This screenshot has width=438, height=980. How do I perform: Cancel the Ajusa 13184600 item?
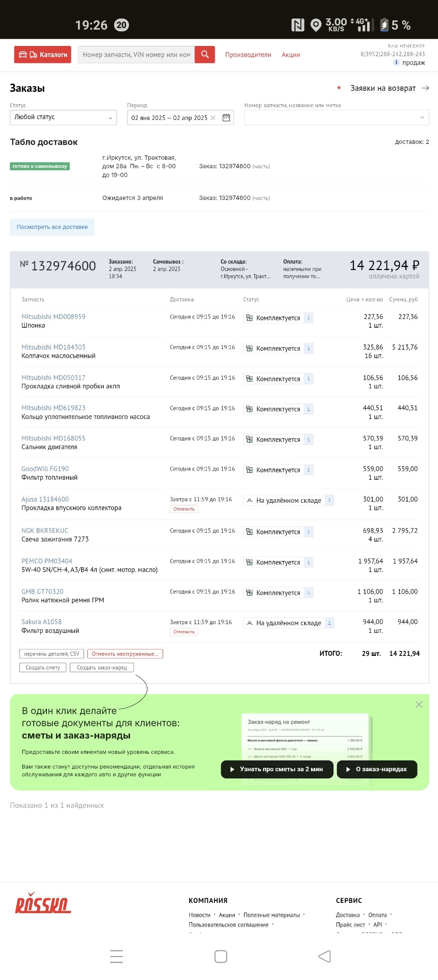click(184, 509)
